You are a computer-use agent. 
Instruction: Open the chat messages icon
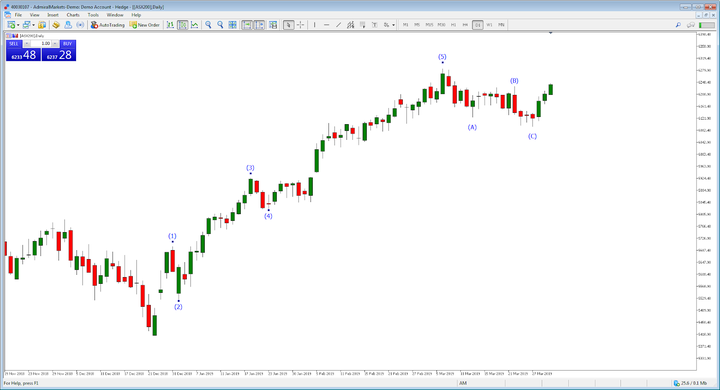690,25
